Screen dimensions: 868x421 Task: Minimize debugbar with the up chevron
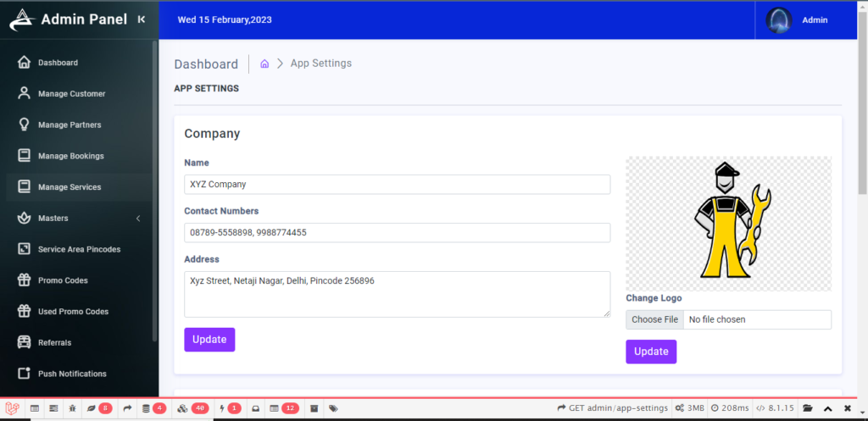pos(827,408)
